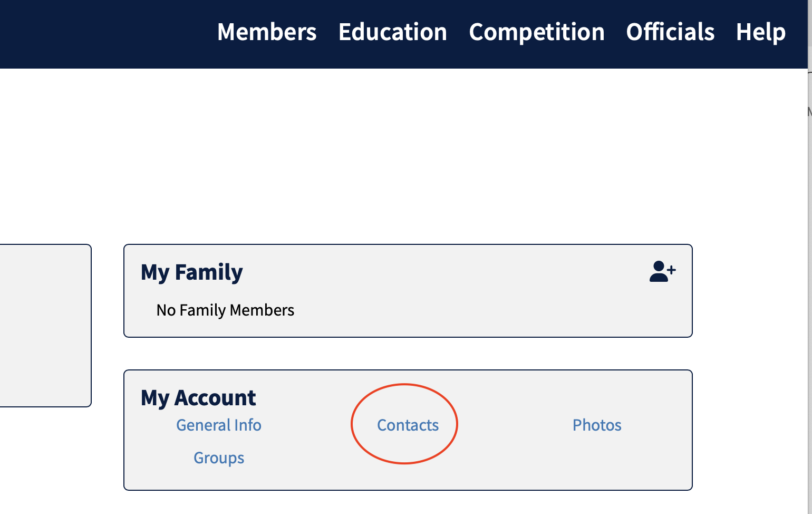Go to the Officials menu
This screenshot has height=514, width=812.
tap(670, 32)
